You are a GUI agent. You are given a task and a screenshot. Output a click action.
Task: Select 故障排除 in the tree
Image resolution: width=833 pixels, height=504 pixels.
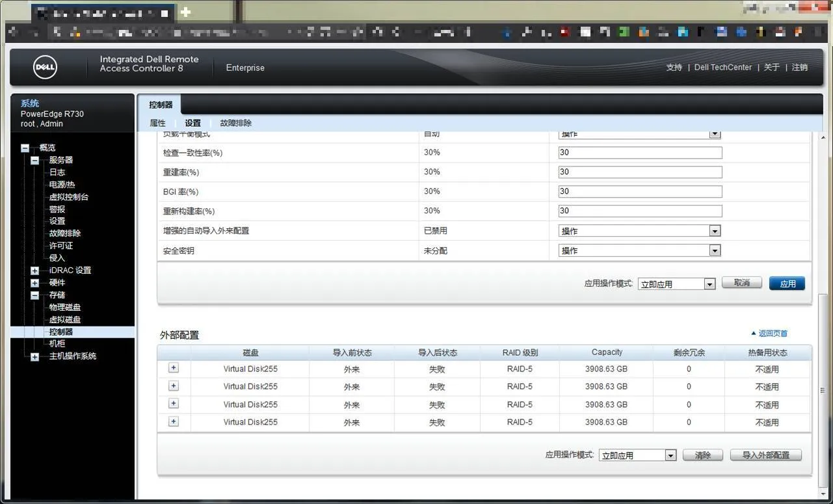coord(65,233)
